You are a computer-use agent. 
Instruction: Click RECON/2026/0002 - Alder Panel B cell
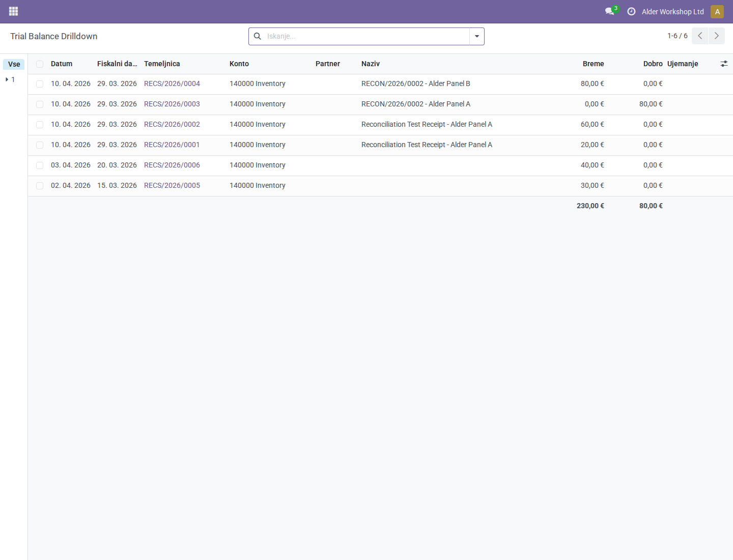[416, 83]
